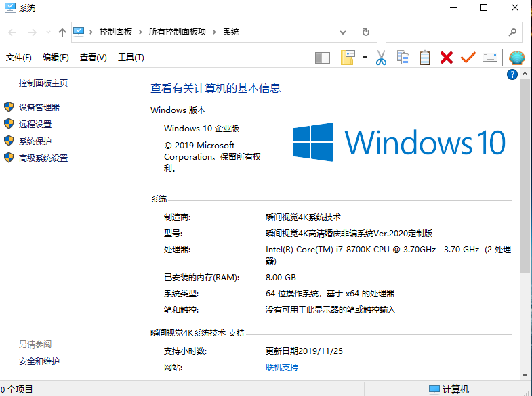
Task: Open the blue Help question mark
Action: point(512,74)
